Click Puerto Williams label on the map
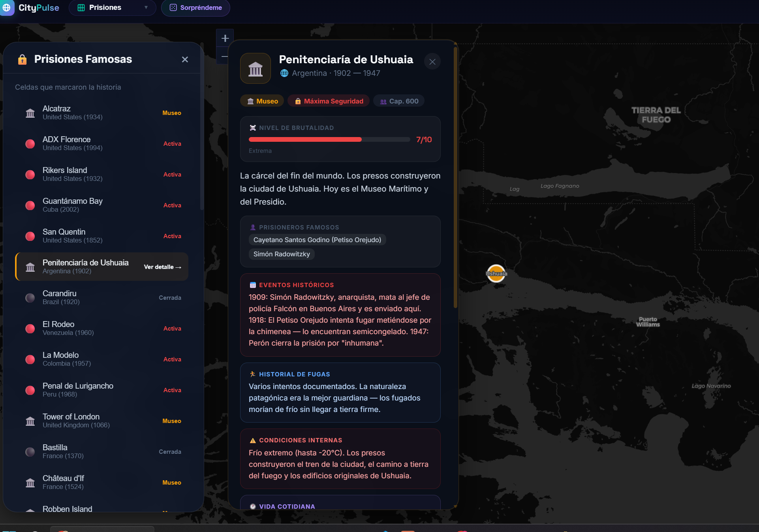 point(648,322)
